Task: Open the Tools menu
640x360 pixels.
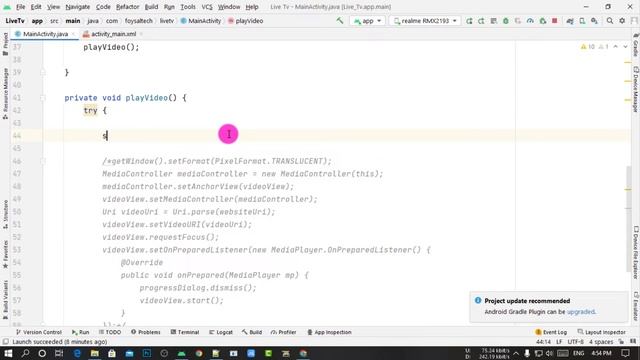Action: [x=188, y=7]
